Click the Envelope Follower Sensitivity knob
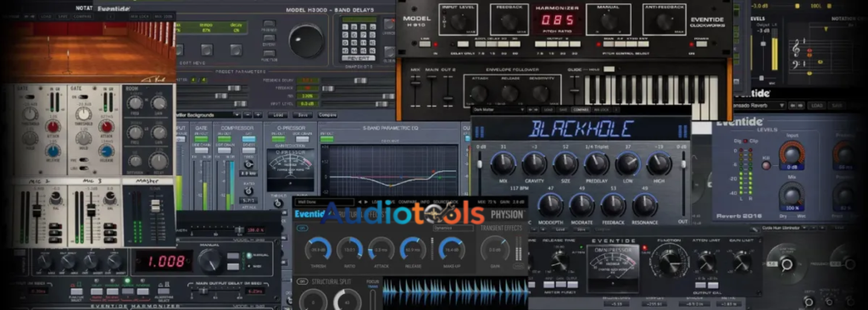 point(541,93)
